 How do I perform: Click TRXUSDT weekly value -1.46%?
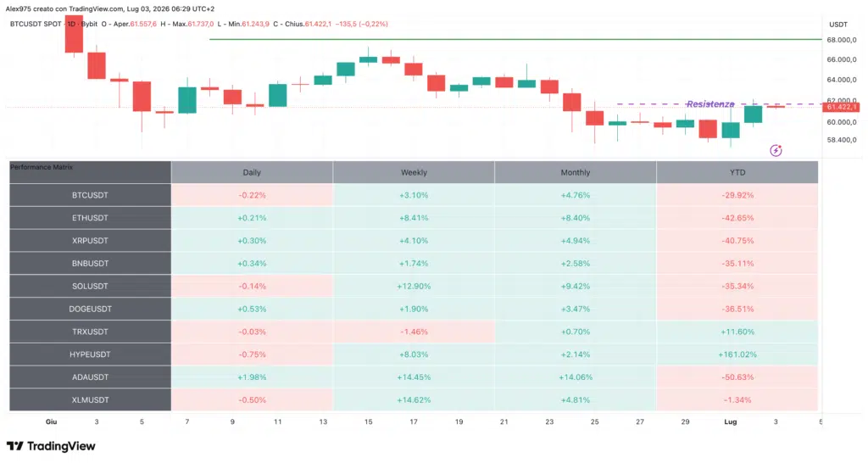(414, 332)
